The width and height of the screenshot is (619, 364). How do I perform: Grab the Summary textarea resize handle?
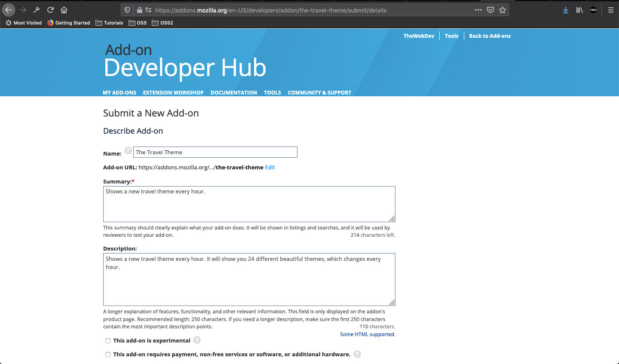click(x=392, y=218)
